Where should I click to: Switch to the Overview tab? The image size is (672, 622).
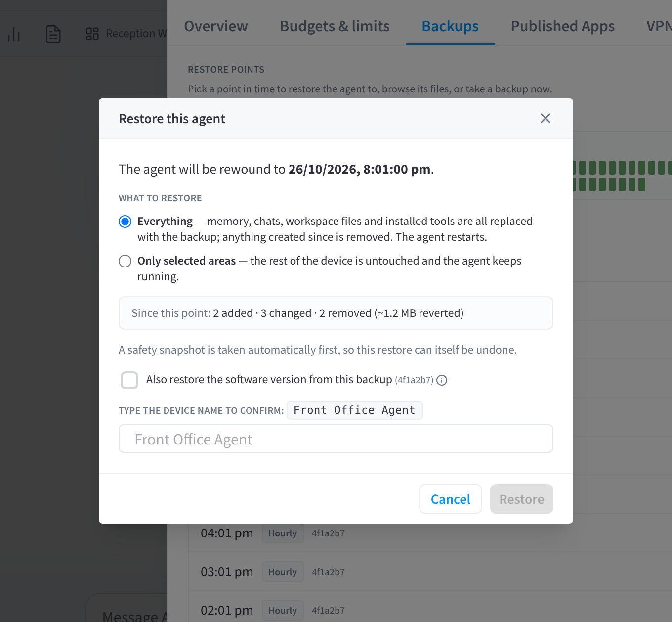tap(215, 26)
